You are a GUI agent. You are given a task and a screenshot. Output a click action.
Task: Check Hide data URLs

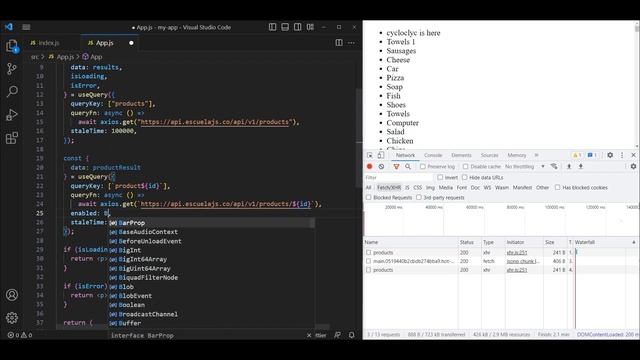coord(464,178)
